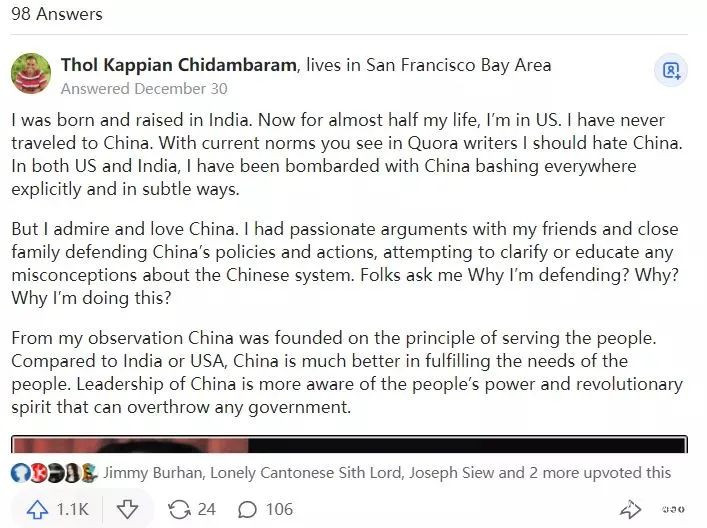Upvote the answer with the up arrow

coord(38,509)
